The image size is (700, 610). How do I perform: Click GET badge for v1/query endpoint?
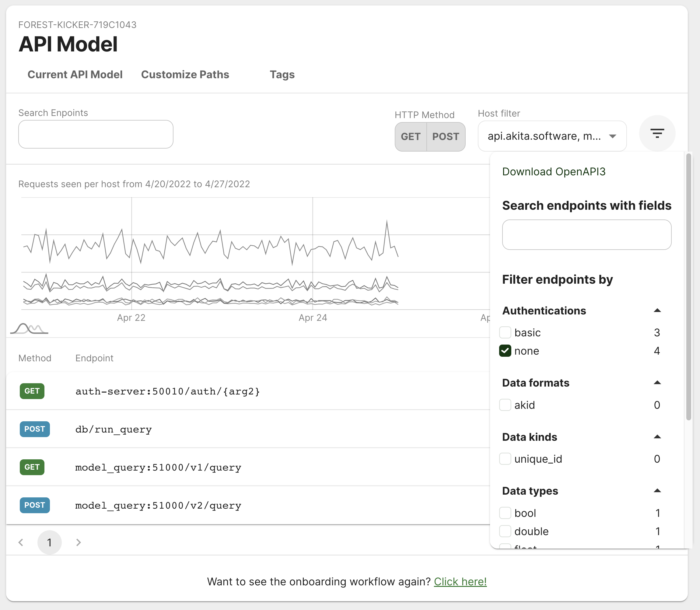tap(32, 467)
